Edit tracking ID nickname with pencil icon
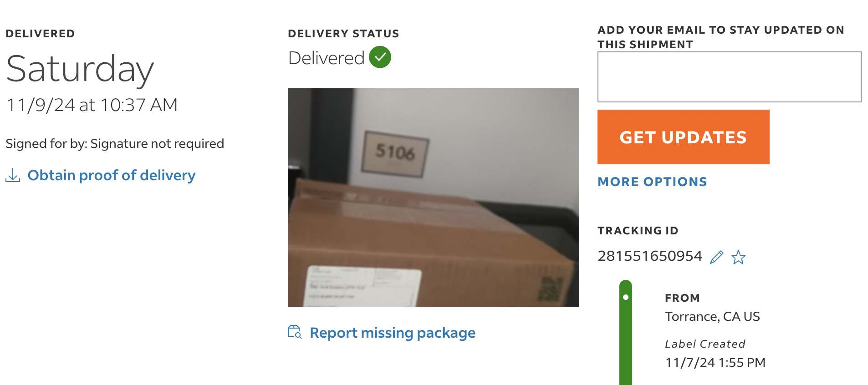The image size is (868, 385). 716,257
